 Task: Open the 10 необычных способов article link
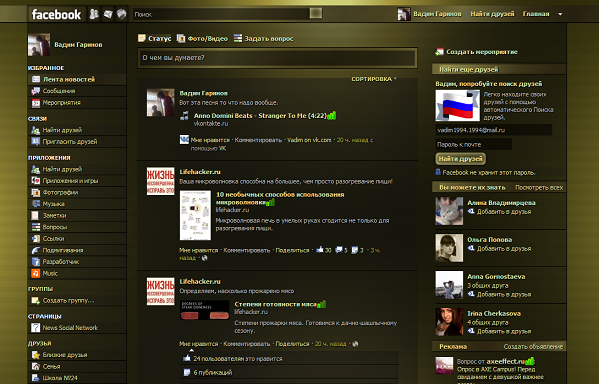click(280, 198)
